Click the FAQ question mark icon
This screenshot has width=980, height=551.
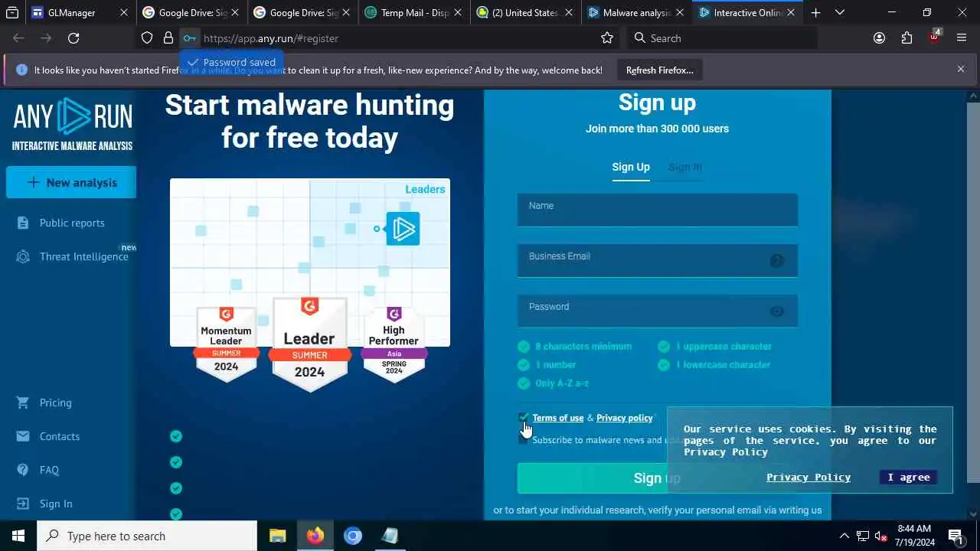[x=23, y=470]
